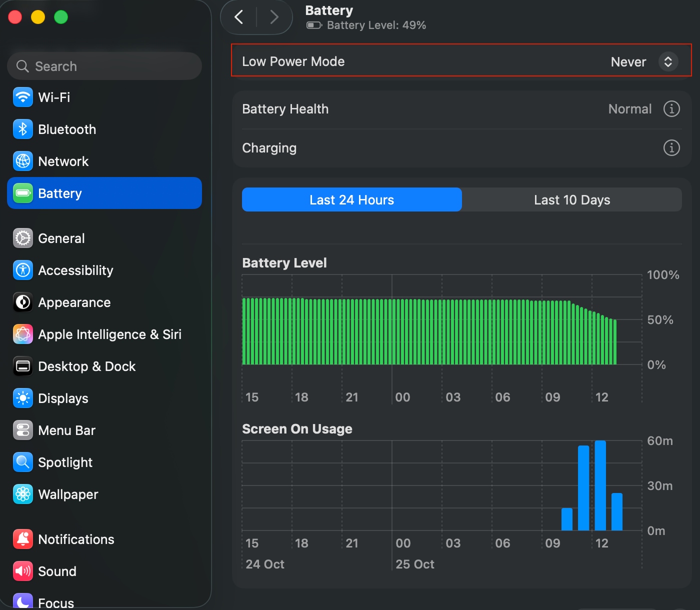Open the Displays icon

coord(23,398)
